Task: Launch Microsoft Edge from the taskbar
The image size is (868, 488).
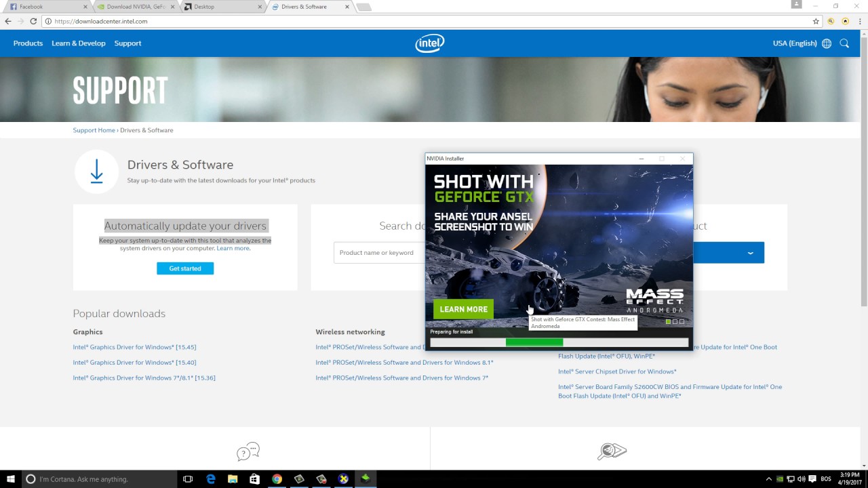Action: tap(211, 479)
